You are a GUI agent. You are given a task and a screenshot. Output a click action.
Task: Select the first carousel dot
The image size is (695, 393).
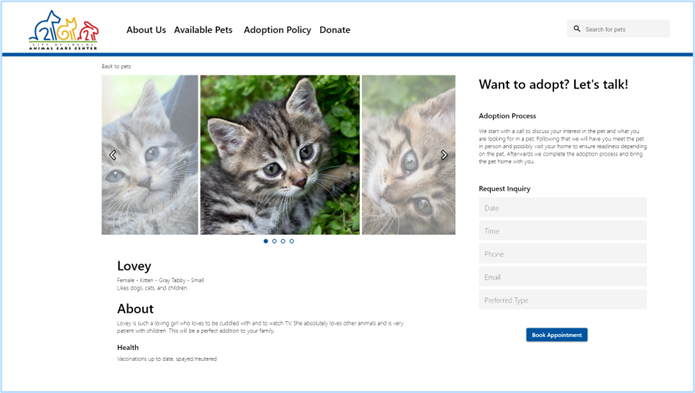[x=266, y=241]
